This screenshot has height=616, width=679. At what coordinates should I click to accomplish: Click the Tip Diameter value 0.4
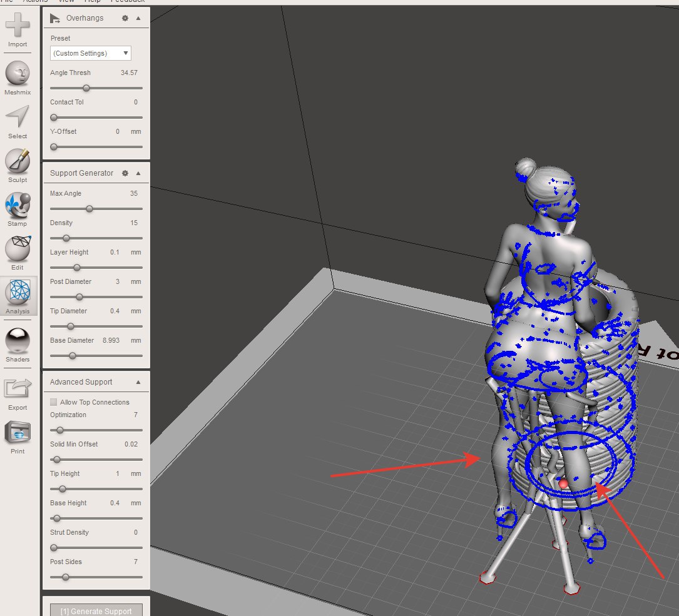[x=115, y=311]
